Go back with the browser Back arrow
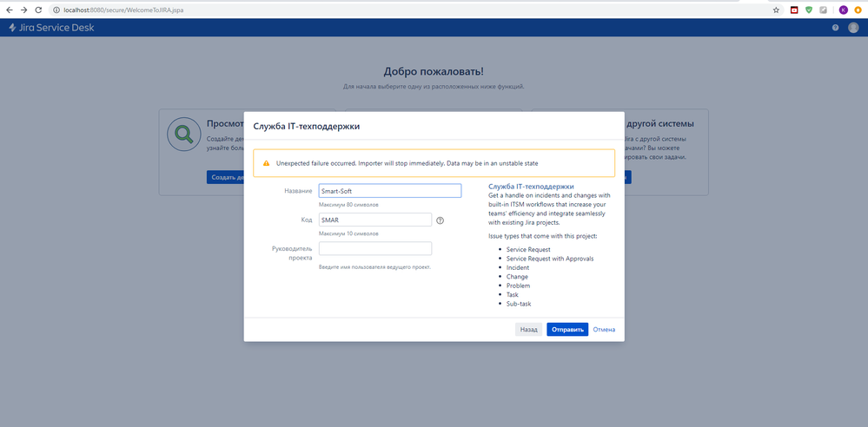The width and height of the screenshot is (868, 427). [x=10, y=10]
